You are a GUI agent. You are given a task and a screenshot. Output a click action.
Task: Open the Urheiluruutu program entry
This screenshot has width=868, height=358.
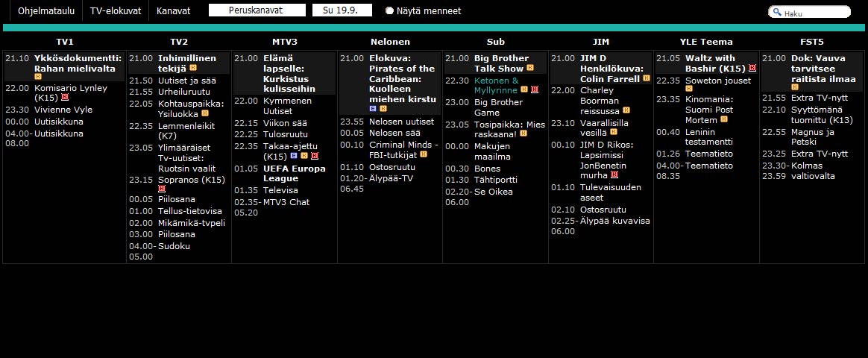[x=183, y=91]
